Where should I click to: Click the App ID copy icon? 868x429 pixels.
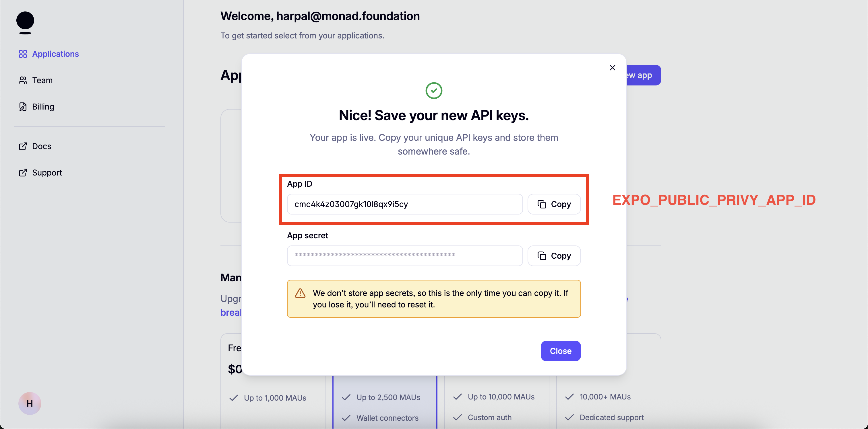coord(541,204)
